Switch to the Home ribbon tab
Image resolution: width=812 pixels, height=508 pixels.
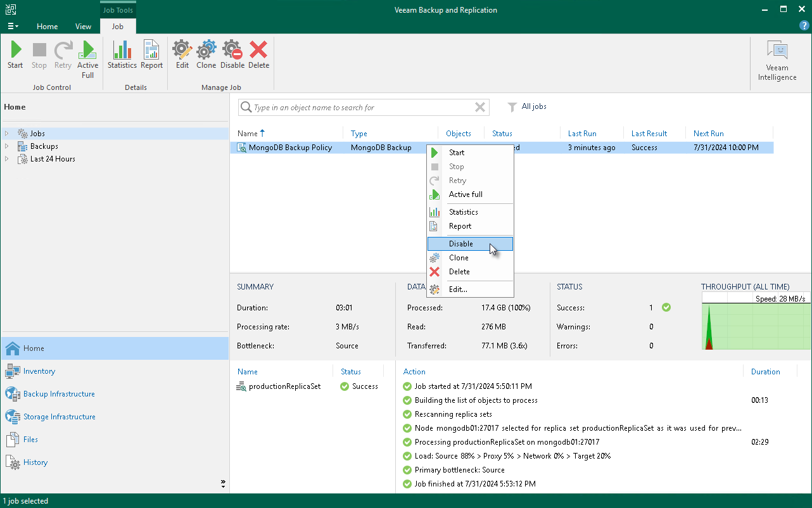(47, 27)
